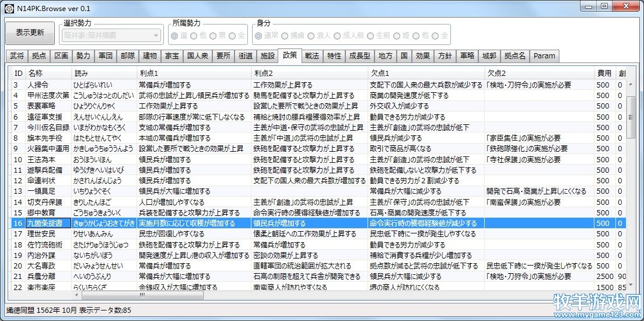Switch to the 区画 tab
This screenshot has height=321, width=644.
click(61, 56)
